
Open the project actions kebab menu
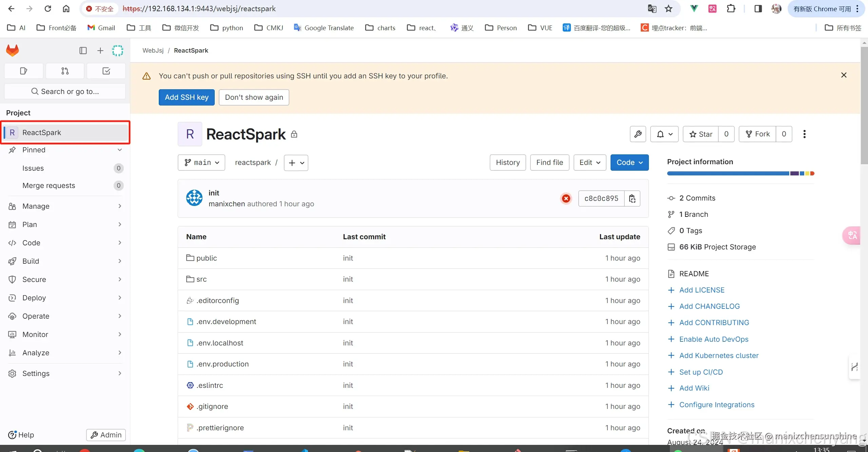tap(804, 134)
